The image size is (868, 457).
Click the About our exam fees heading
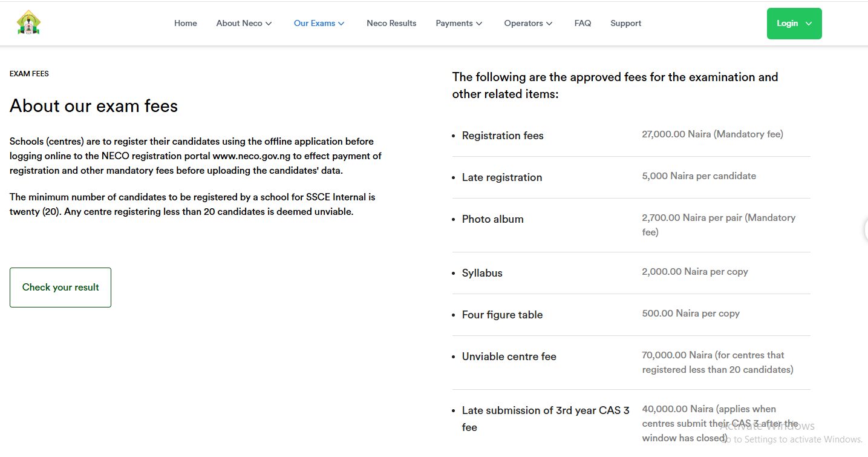pos(94,106)
